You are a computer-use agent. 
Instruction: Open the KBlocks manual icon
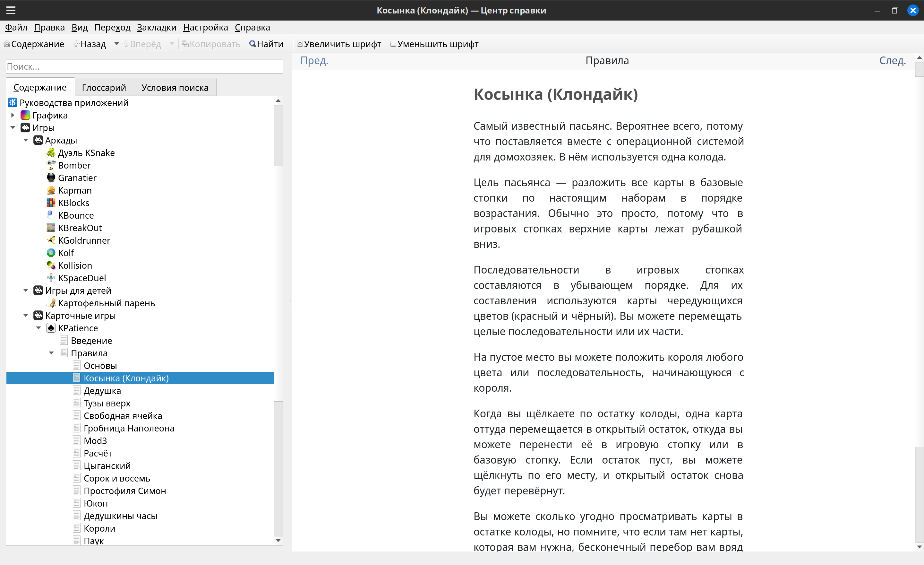point(51,203)
